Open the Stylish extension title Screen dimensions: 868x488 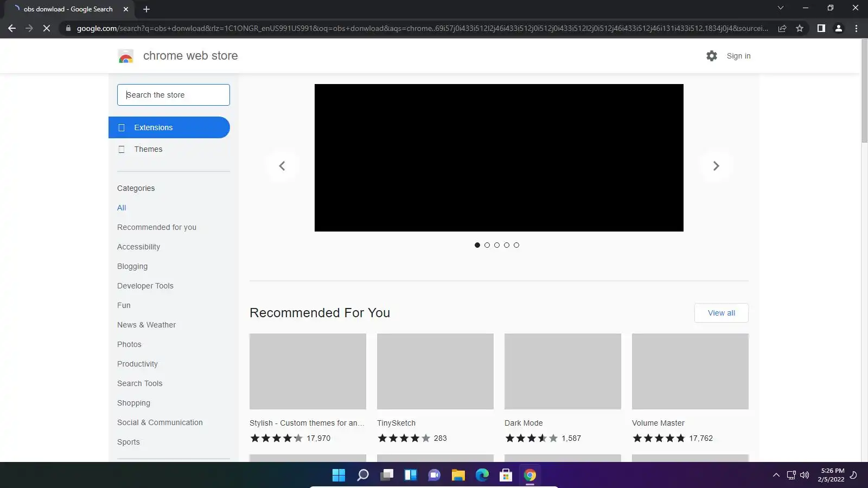click(307, 423)
